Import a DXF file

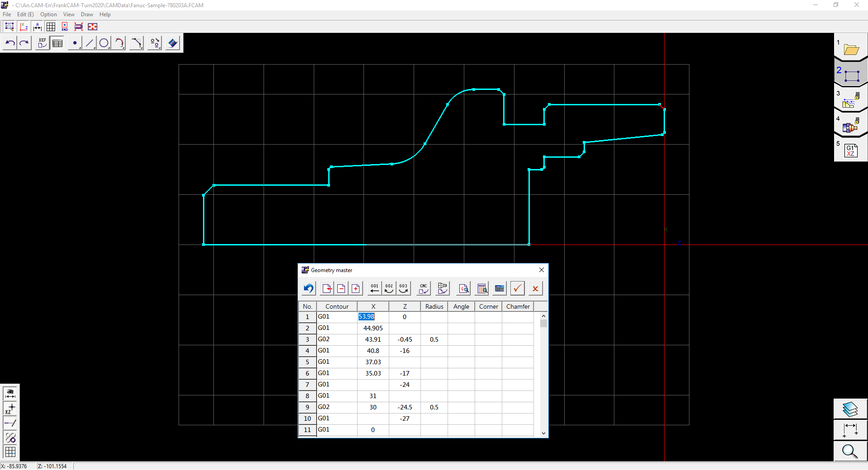pyautogui.click(x=42, y=43)
